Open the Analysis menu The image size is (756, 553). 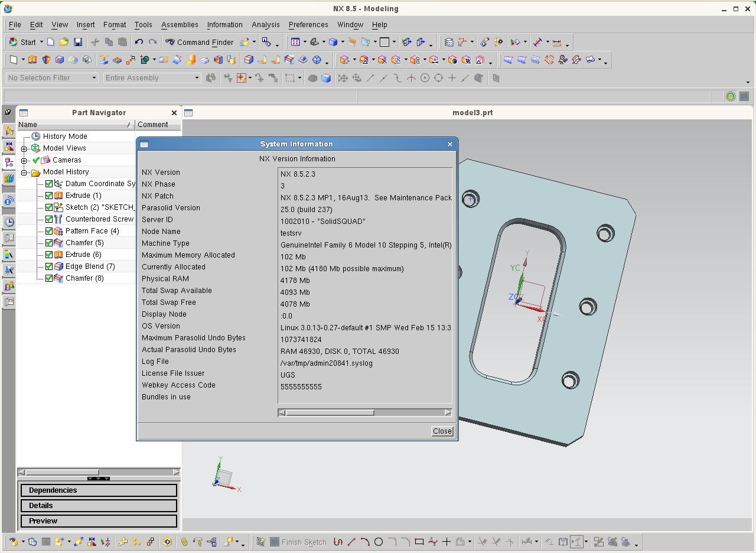click(x=266, y=25)
